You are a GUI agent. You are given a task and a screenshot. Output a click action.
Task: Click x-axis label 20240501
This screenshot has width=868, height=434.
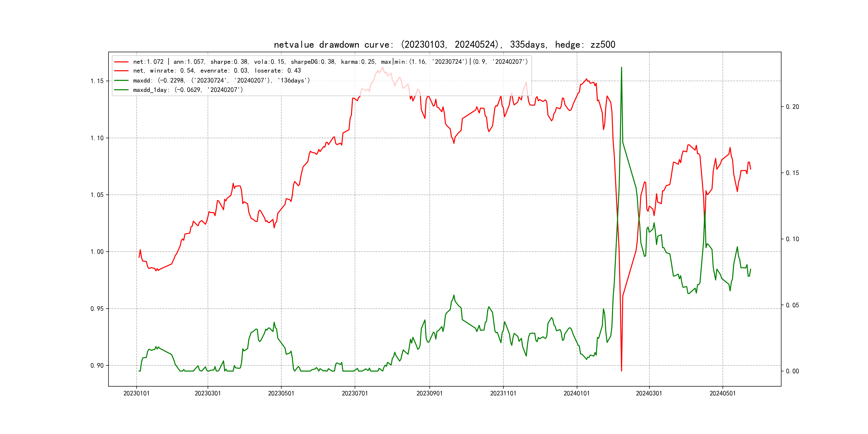[x=723, y=393]
